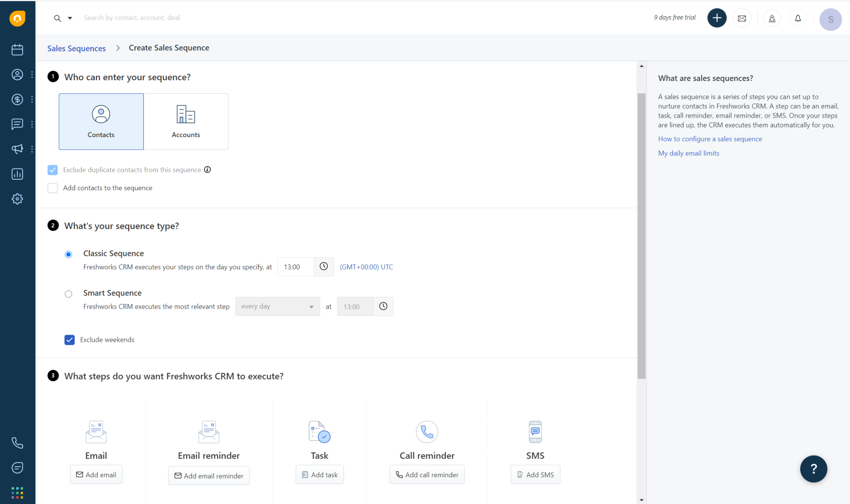
Task: Open How to configure a sales sequence link
Action: pyautogui.click(x=710, y=139)
